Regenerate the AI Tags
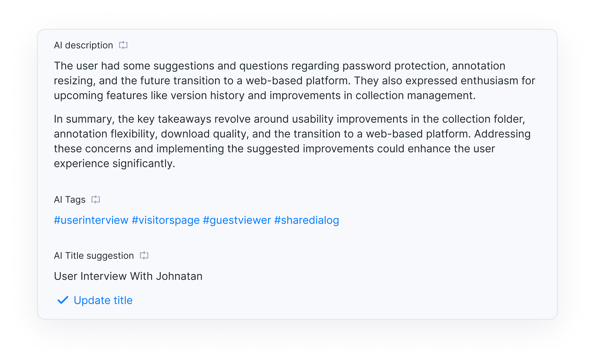Screen dimensions: 591x364 (96, 199)
